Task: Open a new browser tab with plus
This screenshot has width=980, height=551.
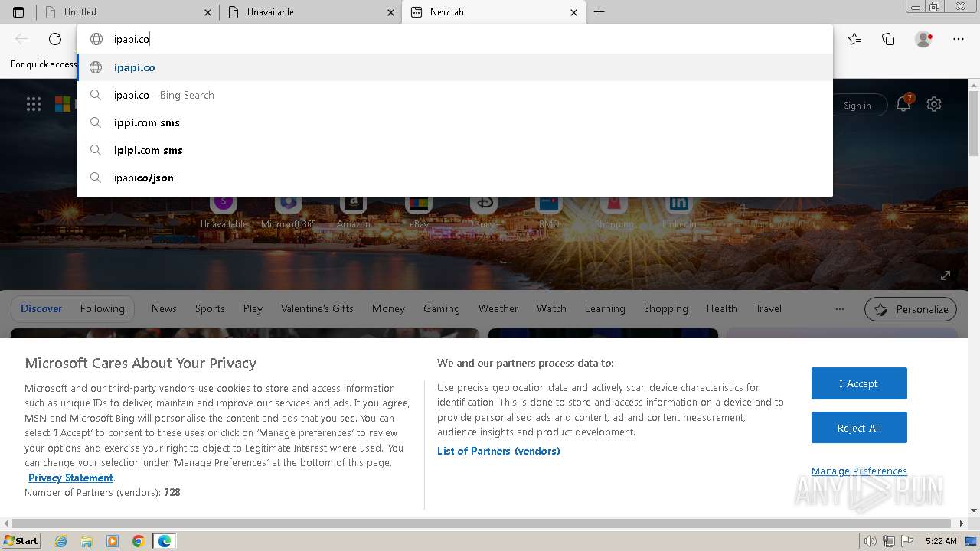Action: pos(599,12)
